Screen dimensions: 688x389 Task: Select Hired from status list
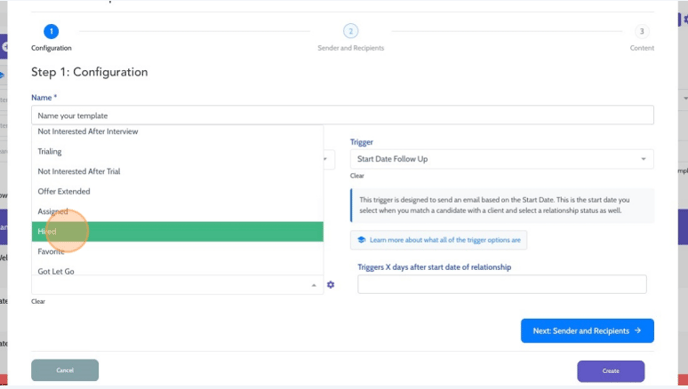pos(177,232)
